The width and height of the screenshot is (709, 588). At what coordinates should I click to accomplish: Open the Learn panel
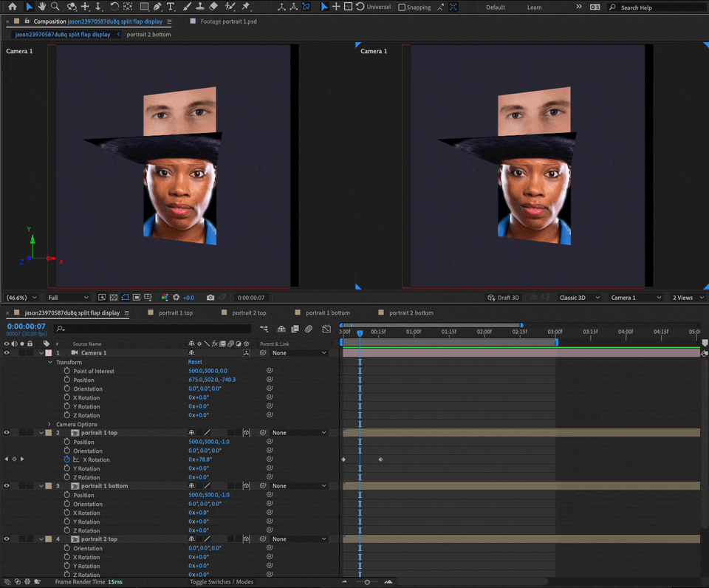(534, 7)
